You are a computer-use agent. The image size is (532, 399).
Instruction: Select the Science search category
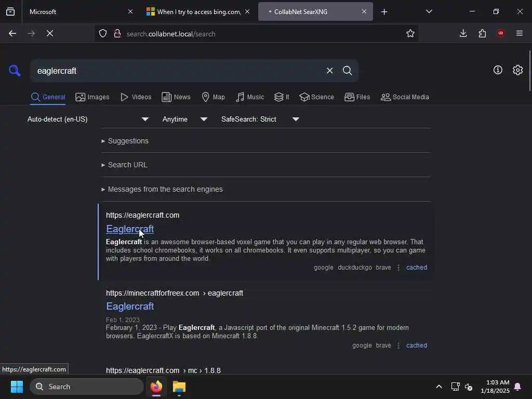pyautogui.click(x=316, y=97)
